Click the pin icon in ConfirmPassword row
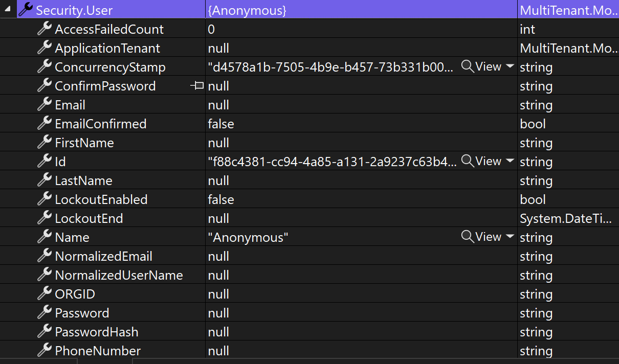 197,85
